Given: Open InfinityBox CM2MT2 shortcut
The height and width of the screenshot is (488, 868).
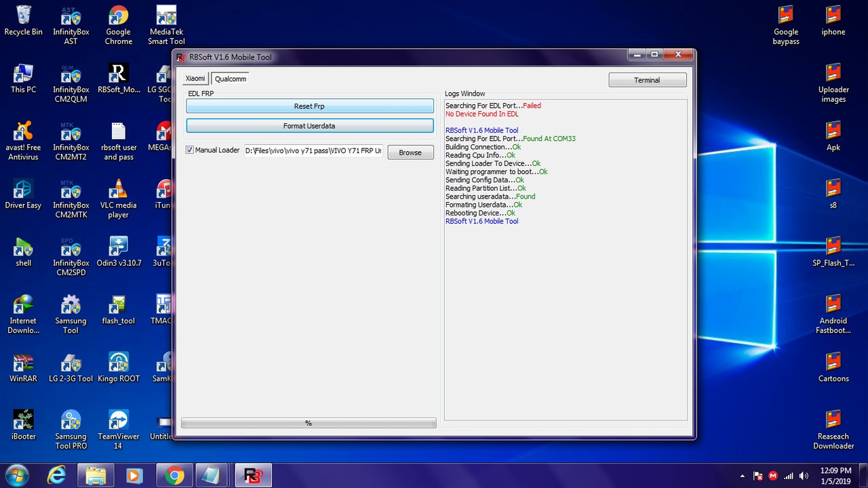Looking at the screenshot, I should coord(71,142).
